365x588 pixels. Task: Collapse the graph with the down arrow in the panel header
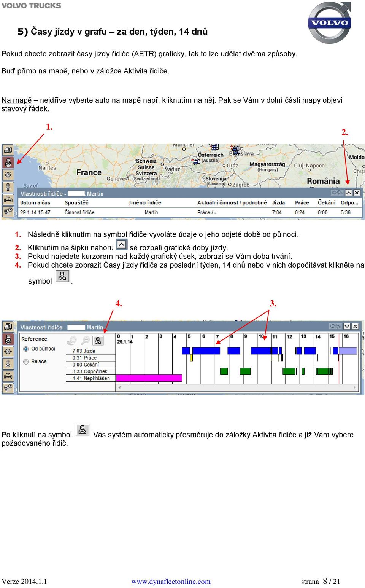[x=347, y=327]
